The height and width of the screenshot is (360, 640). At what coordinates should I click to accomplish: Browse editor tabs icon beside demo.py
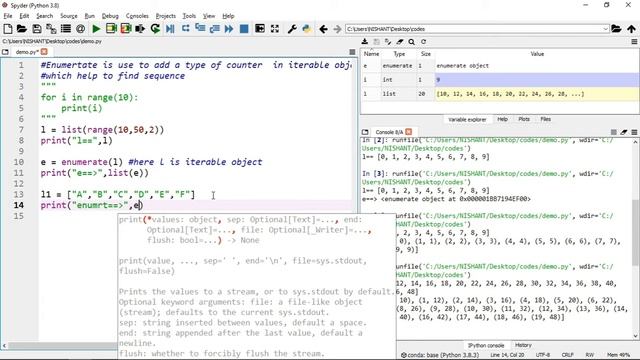[x=5, y=52]
